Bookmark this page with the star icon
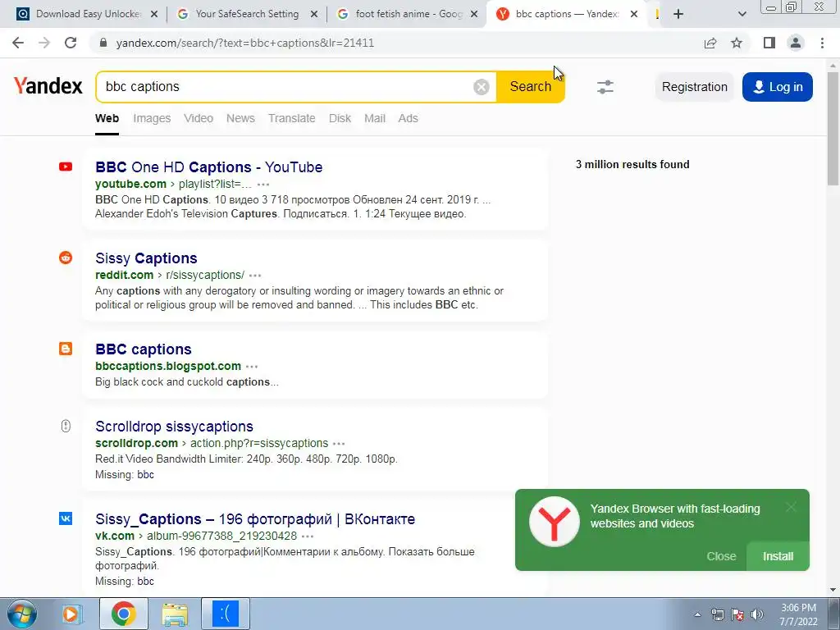Viewport: 840px width, 630px height. [x=737, y=43]
